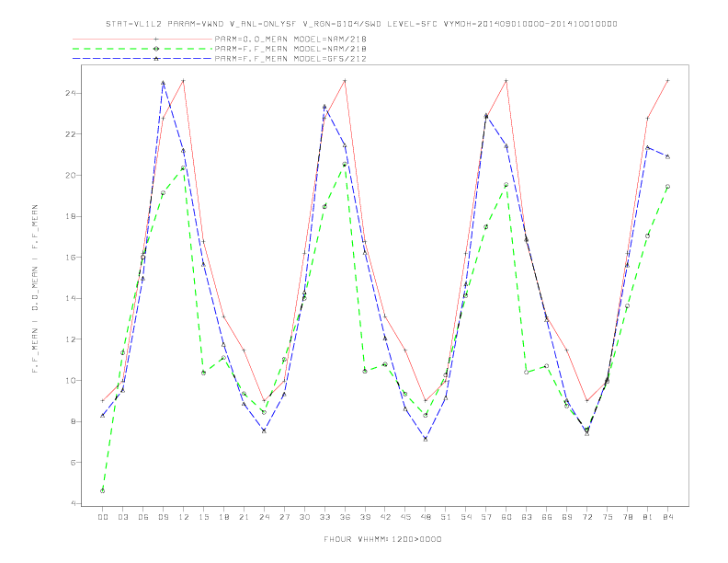
Task: Click x-axis tick label 48
Action: pyautogui.click(x=426, y=517)
